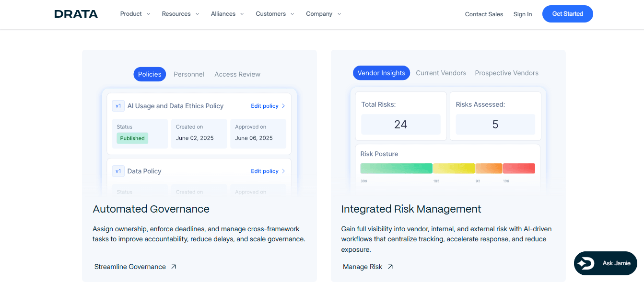Switch to the Personnel tab
644x282 pixels.
[188, 74]
